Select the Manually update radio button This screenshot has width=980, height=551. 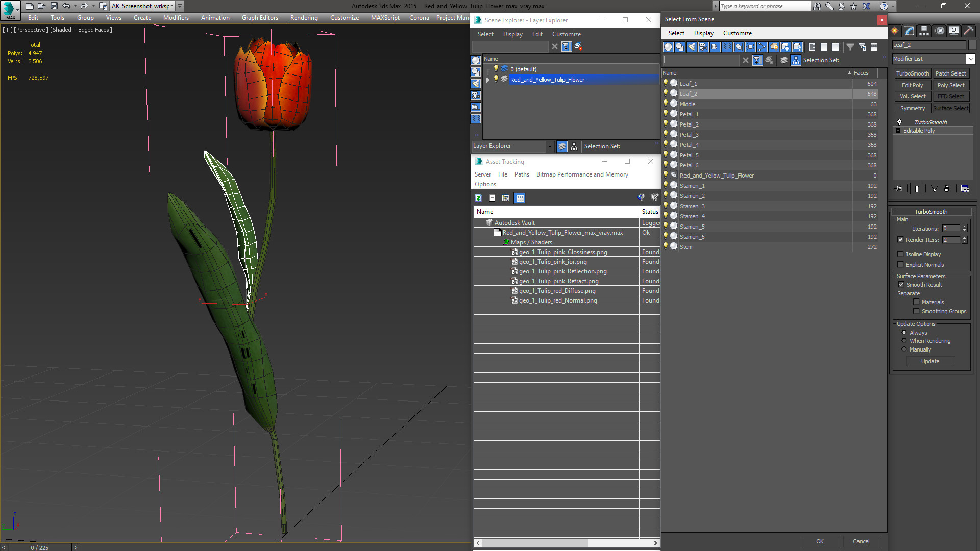tap(904, 349)
